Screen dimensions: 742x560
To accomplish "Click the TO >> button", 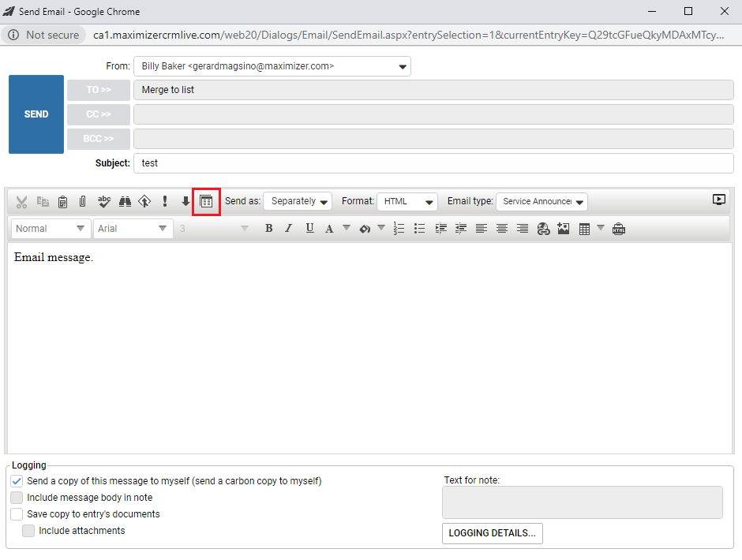I will click(x=99, y=90).
